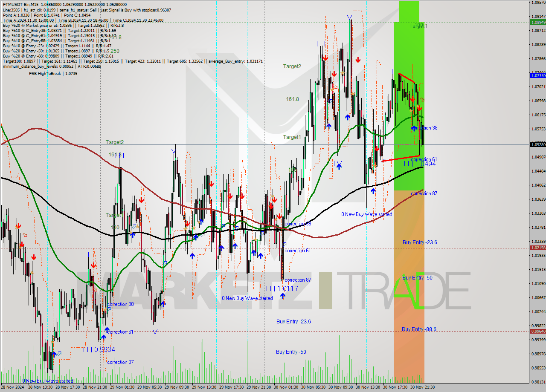Click the 1.0448 price axis tick
546x392 pixels.
pos(539,171)
